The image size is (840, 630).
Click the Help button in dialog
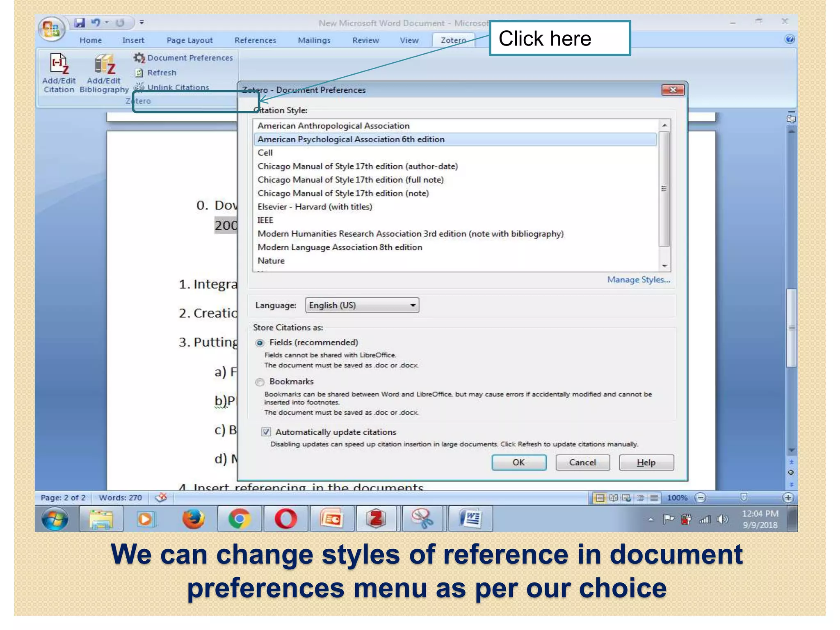click(646, 462)
